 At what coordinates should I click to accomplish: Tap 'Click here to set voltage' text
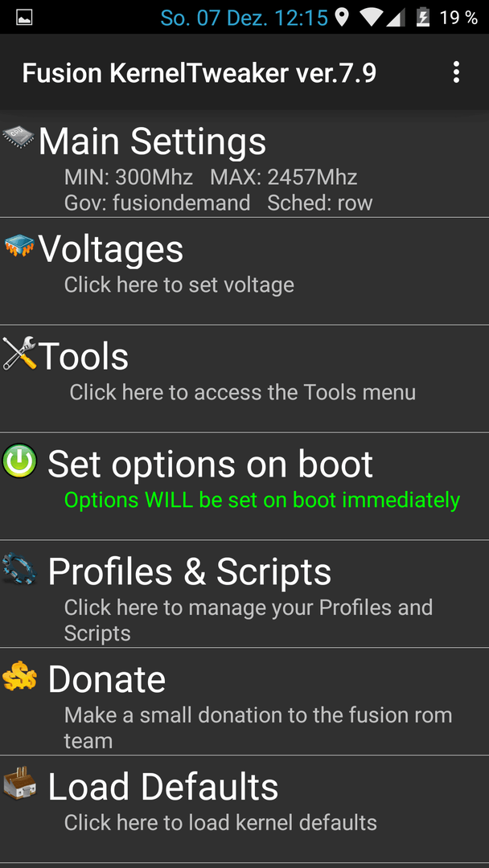(x=179, y=285)
